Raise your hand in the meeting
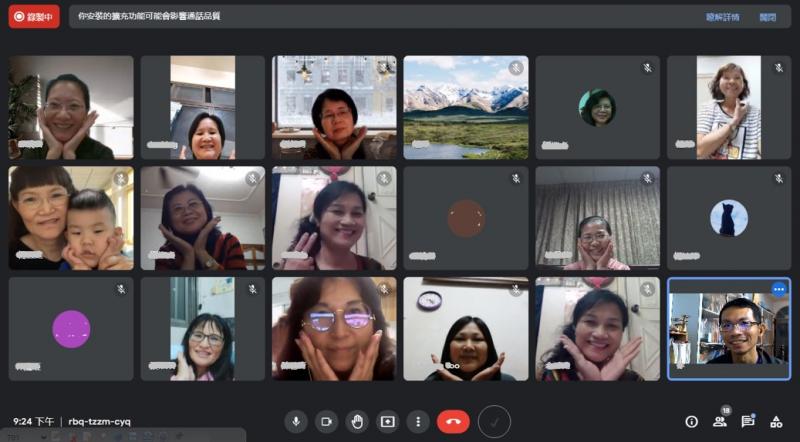This screenshot has width=800, height=442. (x=357, y=422)
